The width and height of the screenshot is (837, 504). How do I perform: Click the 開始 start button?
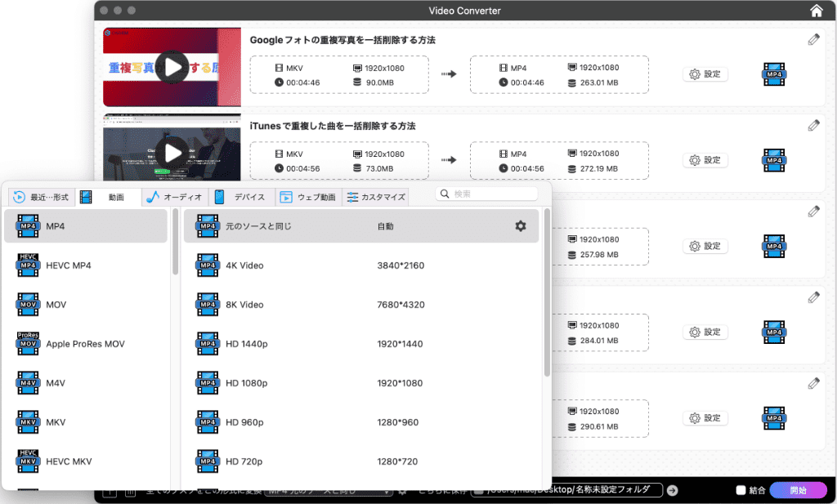(x=798, y=490)
